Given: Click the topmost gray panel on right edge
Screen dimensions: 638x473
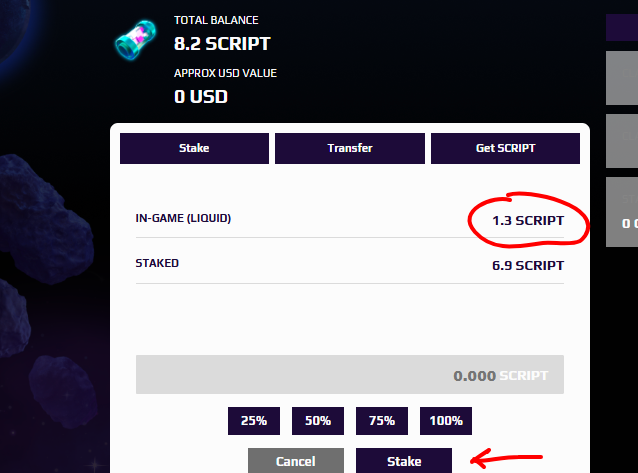Looking at the screenshot, I should 622,78.
